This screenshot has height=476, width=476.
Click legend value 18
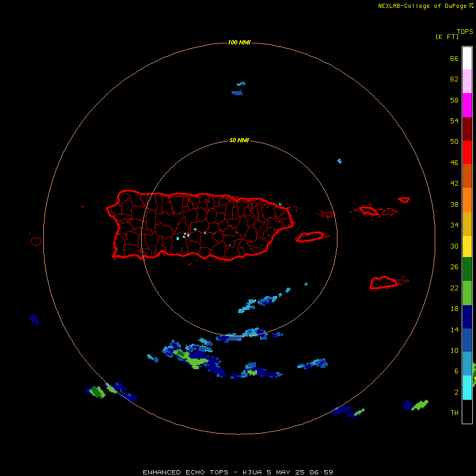pyautogui.click(x=454, y=309)
